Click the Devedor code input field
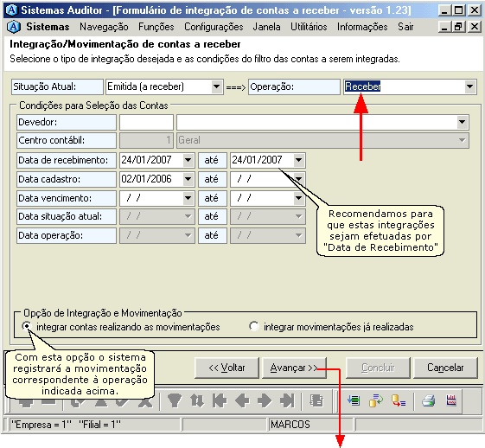Viewport: 485px width, 448px height. [x=146, y=122]
